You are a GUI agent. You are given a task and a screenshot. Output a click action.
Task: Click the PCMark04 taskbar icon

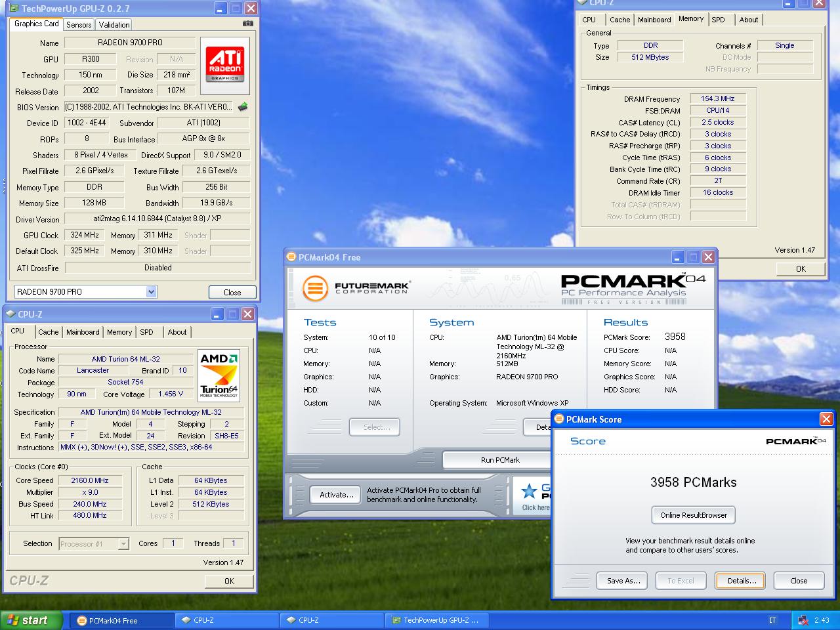pyautogui.click(x=82, y=620)
